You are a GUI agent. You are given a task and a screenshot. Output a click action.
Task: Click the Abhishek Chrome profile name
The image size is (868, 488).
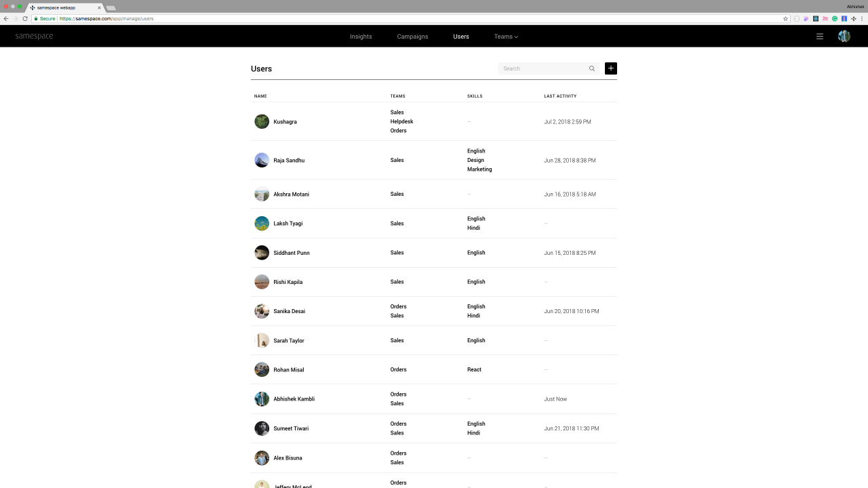[x=855, y=6]
